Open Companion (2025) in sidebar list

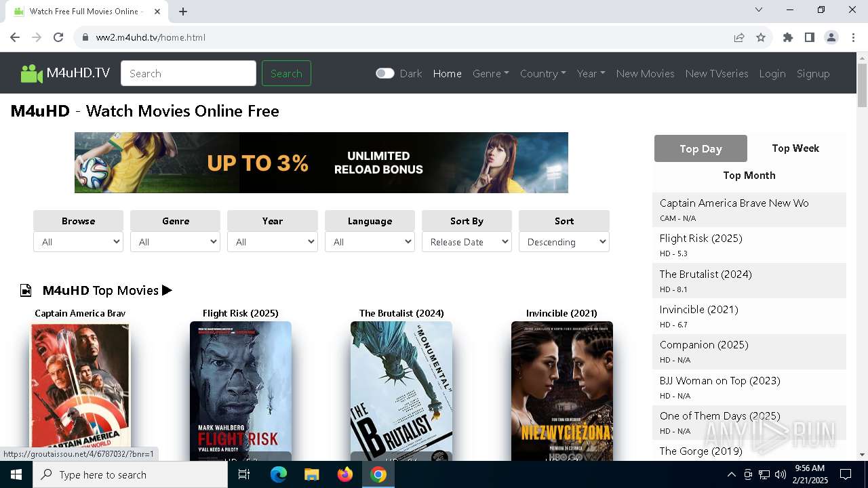[x=704, y=344]
